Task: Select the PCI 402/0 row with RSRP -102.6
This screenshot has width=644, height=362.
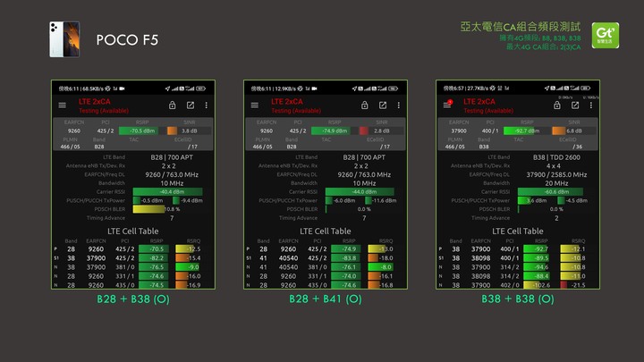Action: pyautogui.click(x=518, y=285)
